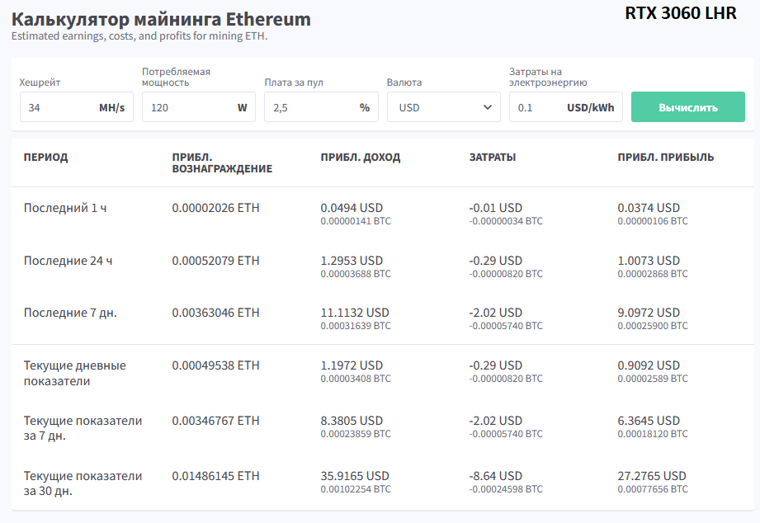Click the Потребляемая мощность input field
The height and width of the screenshot is (523, 760).
pos(185,108)
